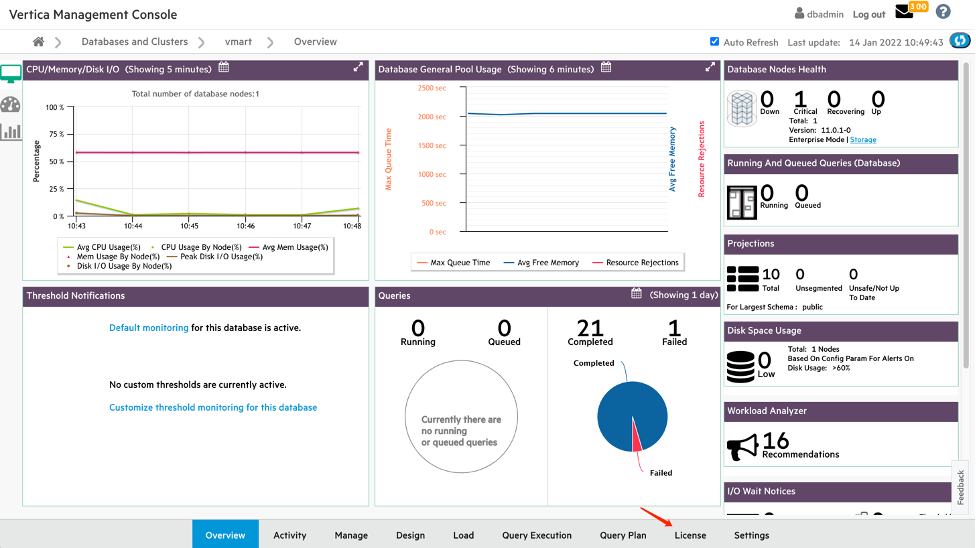This screenshot has height=548, width=976.
Task: Open the Design tab
Action: 410,535
